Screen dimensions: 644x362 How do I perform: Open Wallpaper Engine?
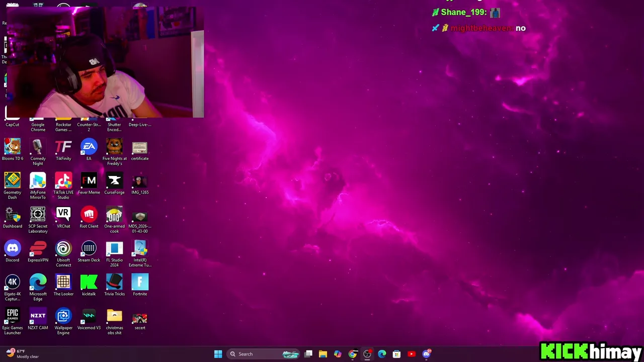pyautogui.click(x=63, y=321)
